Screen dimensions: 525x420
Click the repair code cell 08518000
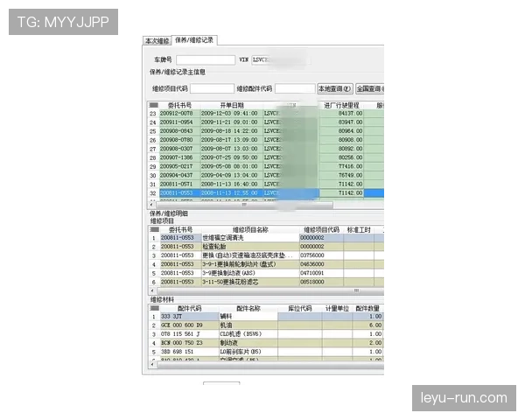pyautogui.click(x=321, y=282)
